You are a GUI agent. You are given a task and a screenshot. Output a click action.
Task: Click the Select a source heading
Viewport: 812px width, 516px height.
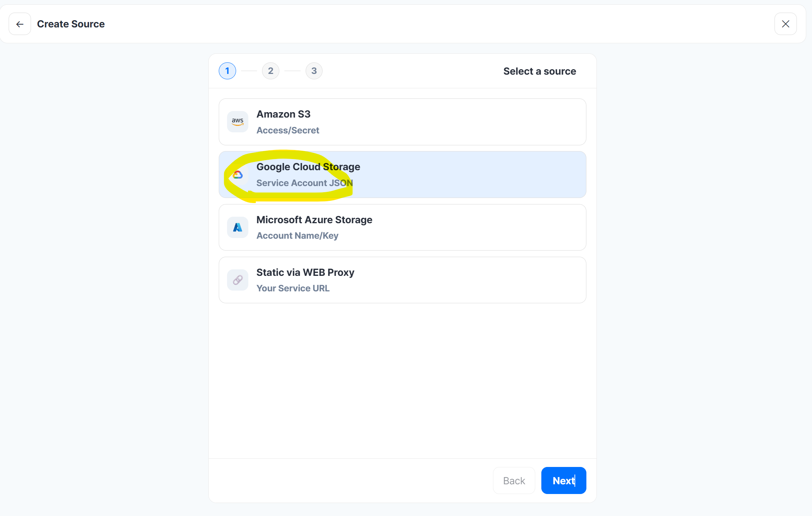(x=540, y=71)
